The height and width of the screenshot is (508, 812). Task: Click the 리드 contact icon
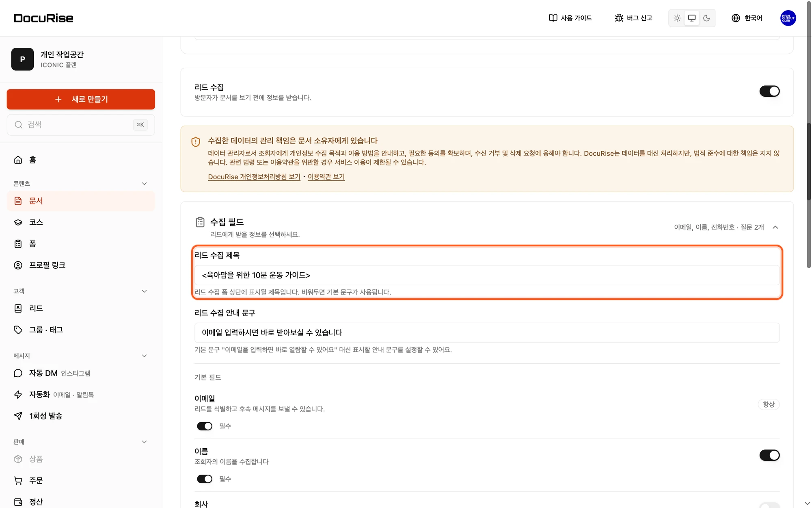point(18,308)
